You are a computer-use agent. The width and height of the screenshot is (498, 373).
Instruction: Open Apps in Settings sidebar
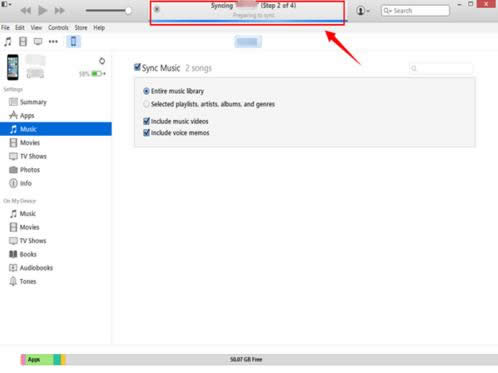tap(56, 116)
